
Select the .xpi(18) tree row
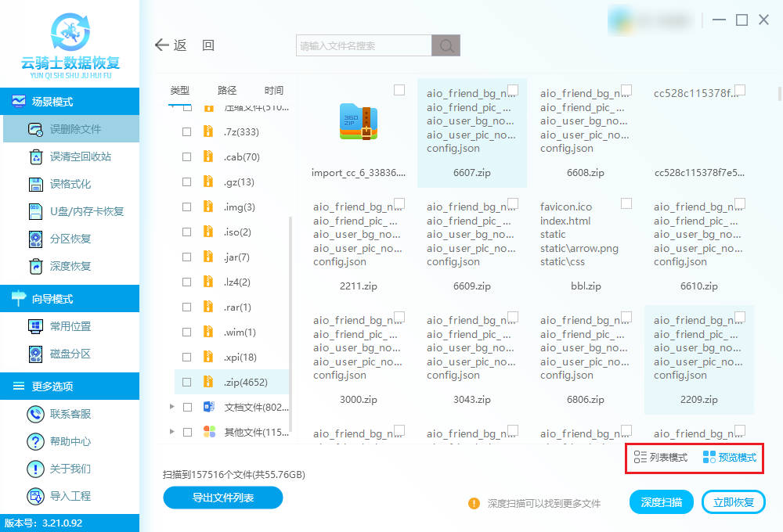(231, 358)
